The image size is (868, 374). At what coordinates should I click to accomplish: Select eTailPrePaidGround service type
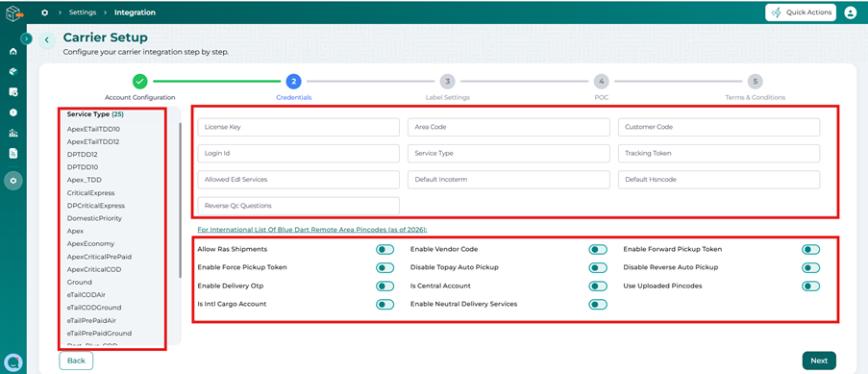tap(99, 333)
